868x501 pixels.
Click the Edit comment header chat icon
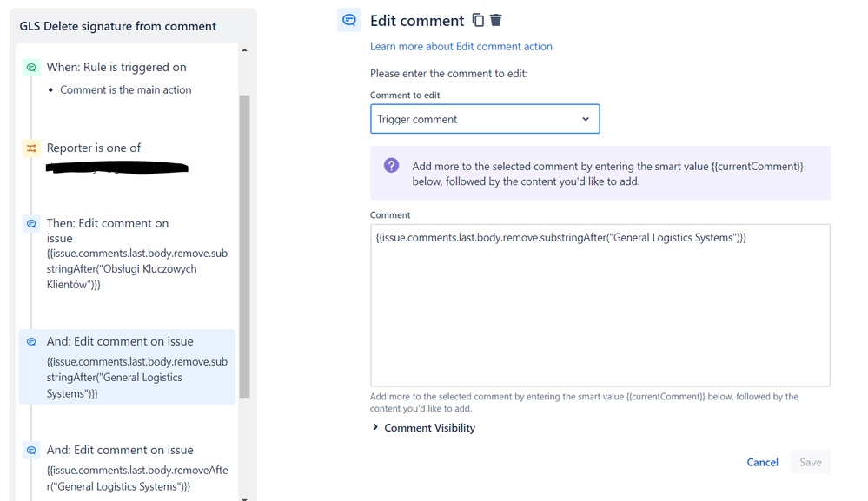pyautogui.click(x=349, y=21)
